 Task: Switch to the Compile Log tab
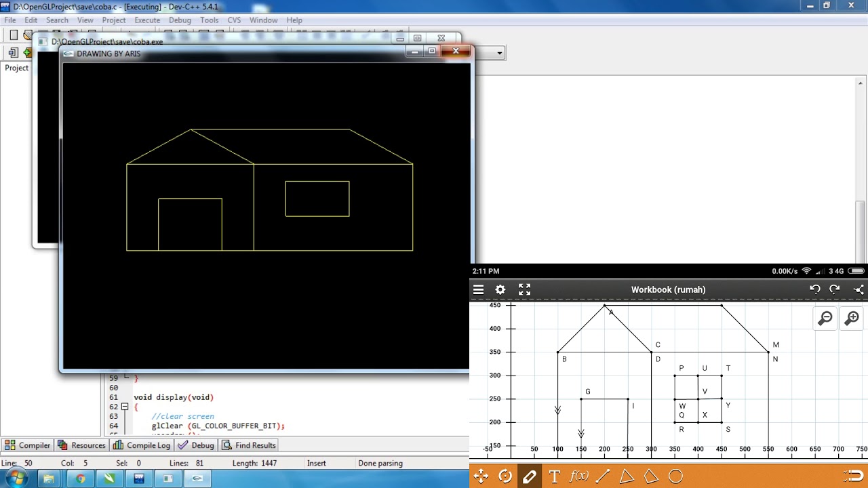pos(142,445)
